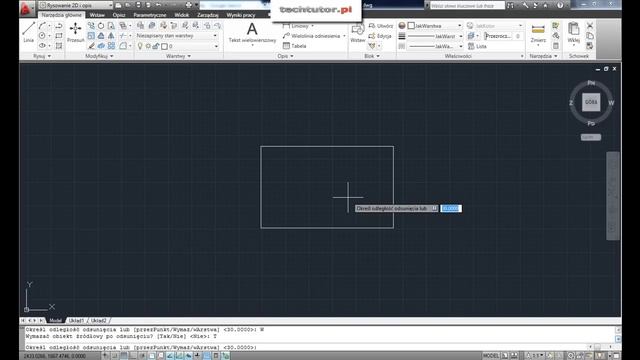
Task: Open the Niezapisany stan warstwy dropdown
Action: click(x=177, y=36)
